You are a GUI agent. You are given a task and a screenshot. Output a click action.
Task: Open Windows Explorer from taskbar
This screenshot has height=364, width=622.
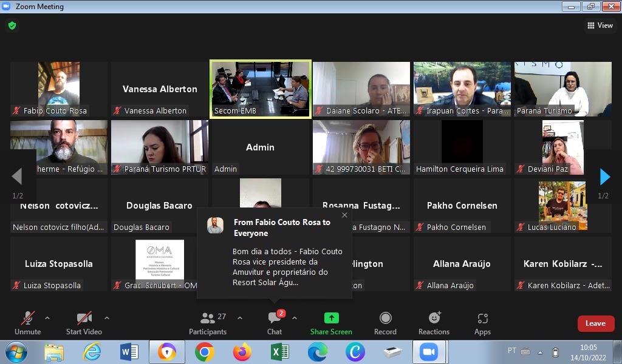pos(54,352)
